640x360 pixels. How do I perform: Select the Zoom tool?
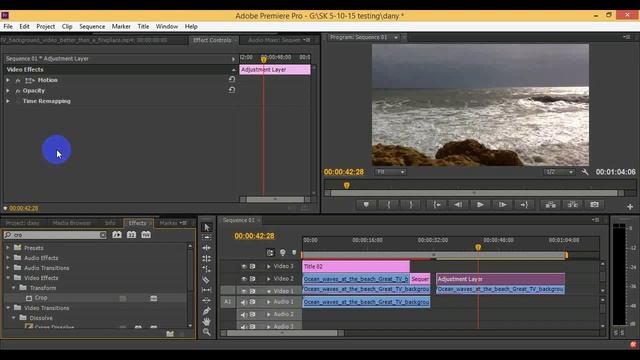tap(207, 332)
